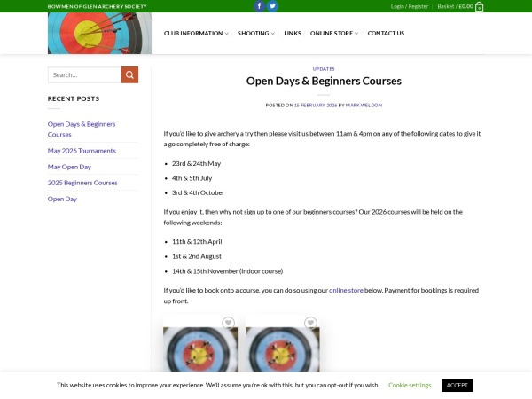The image size is (532, 399).
Task: Click Login / Register link
Action: pyautogui.click(x=409, y=6)
